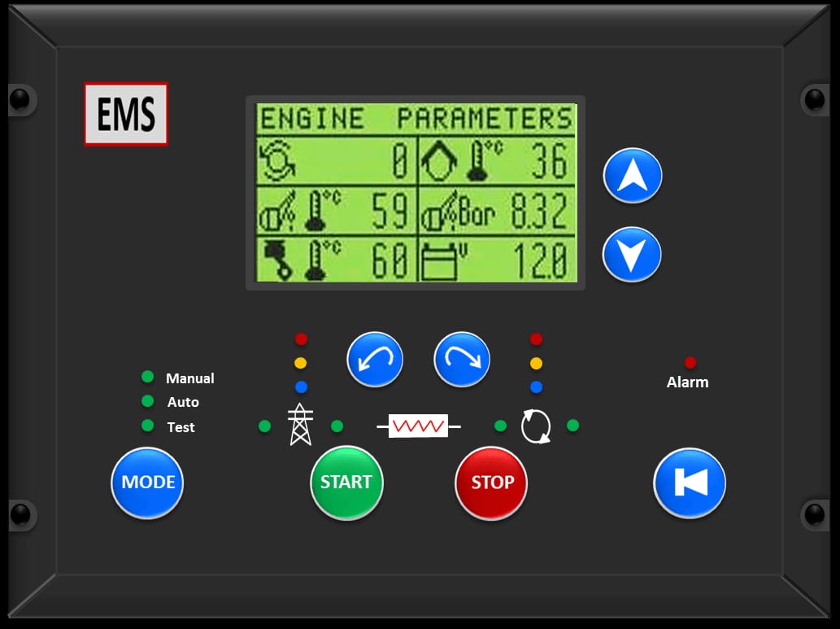
Task: Click the Test mode label
Action: point(181,427)
